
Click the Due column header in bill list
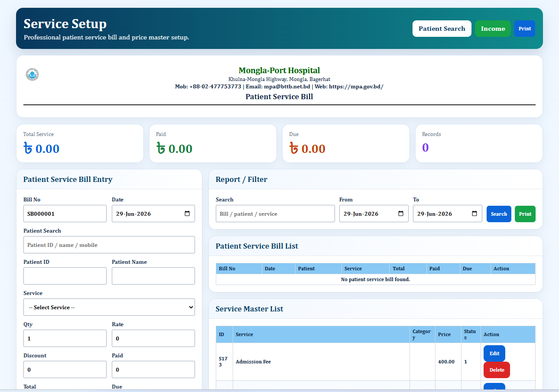coord(475,269)
